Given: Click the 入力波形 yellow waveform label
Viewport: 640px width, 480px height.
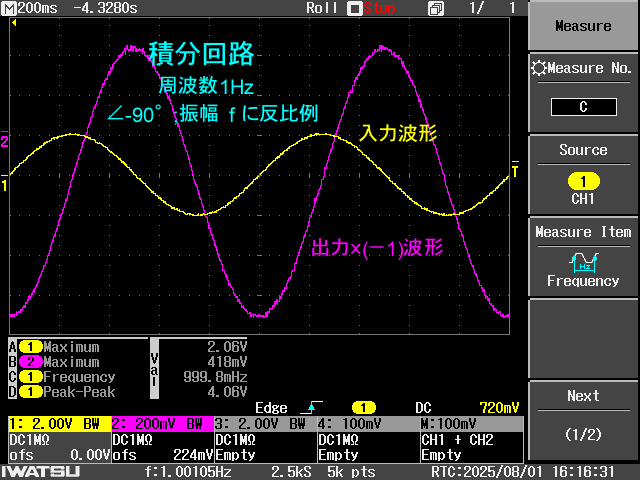Looking at the screenshot, I should click(x=398, y=133).
